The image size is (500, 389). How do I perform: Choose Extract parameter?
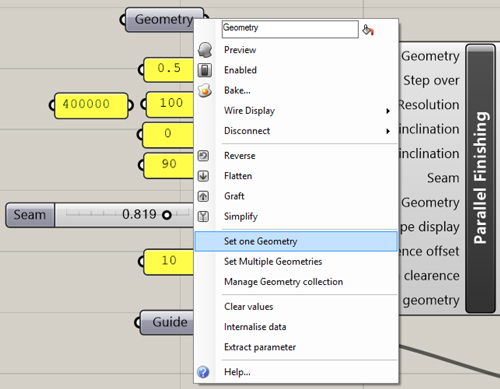[x=296, y=347]
